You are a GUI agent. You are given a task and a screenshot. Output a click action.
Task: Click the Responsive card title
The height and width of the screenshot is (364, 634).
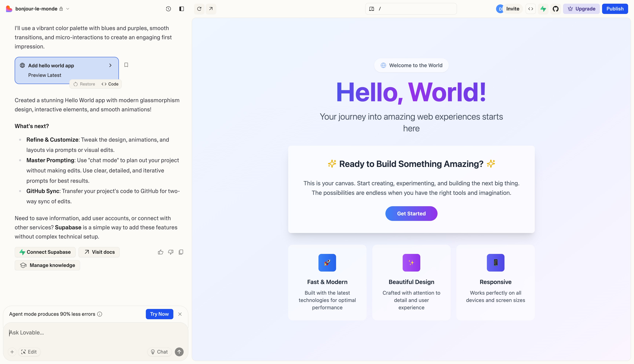click(495, 282)
